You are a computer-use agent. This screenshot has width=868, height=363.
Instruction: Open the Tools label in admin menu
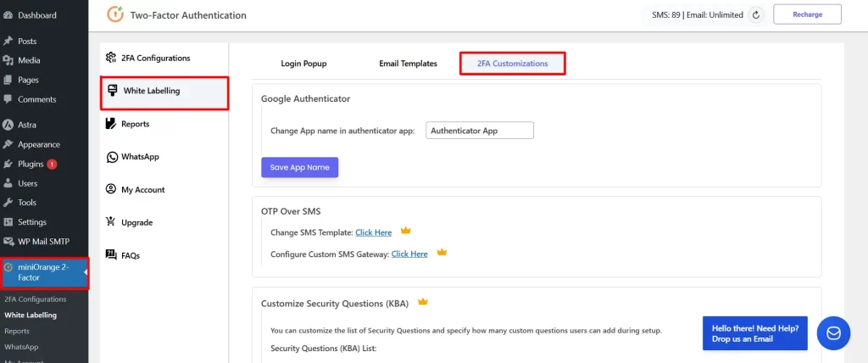tap(27, 203)
